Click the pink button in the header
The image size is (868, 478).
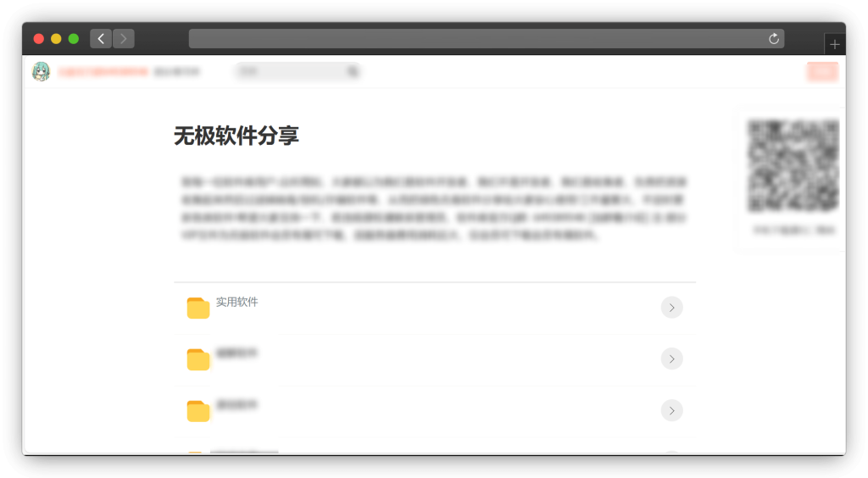click(x=822, y=71)
